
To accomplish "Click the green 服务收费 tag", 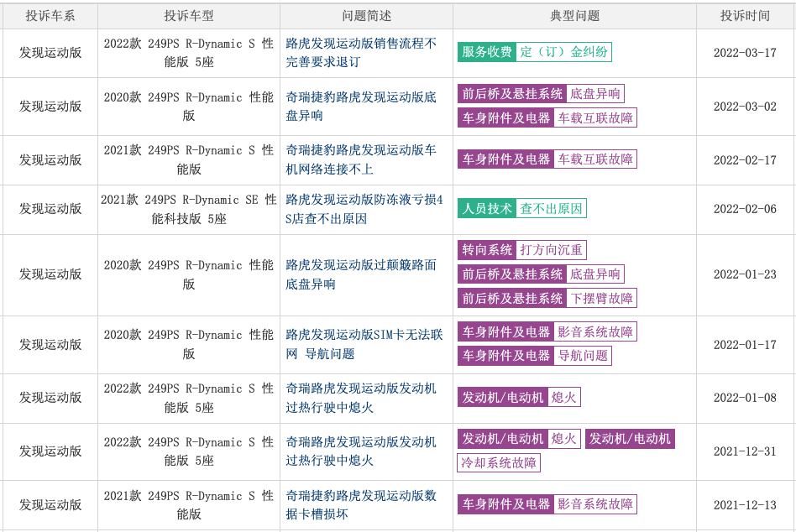I will tap(487, 52).
